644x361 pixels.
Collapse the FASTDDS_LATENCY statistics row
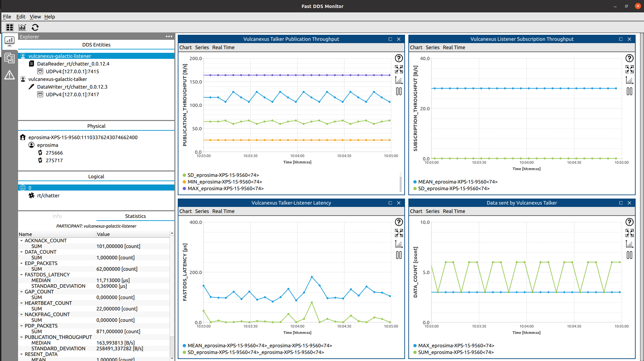pyautogui.click(x=21, y=275)
